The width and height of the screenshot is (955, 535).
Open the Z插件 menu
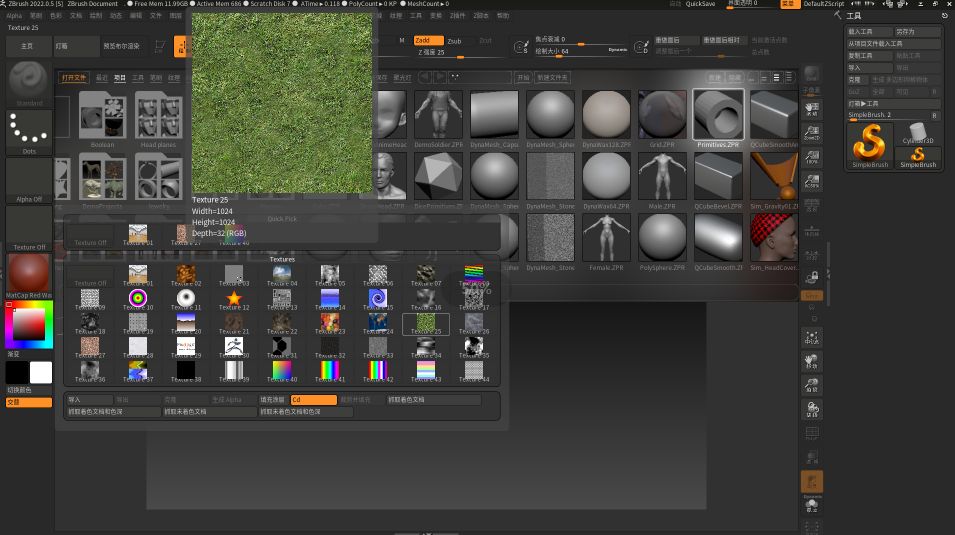[x=457, y=16]
